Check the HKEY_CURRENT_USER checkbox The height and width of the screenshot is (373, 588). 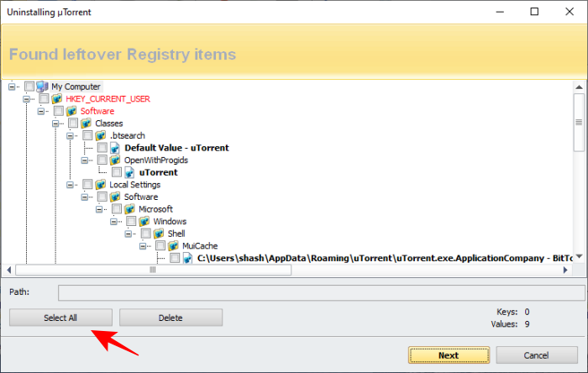click(44, 98)
